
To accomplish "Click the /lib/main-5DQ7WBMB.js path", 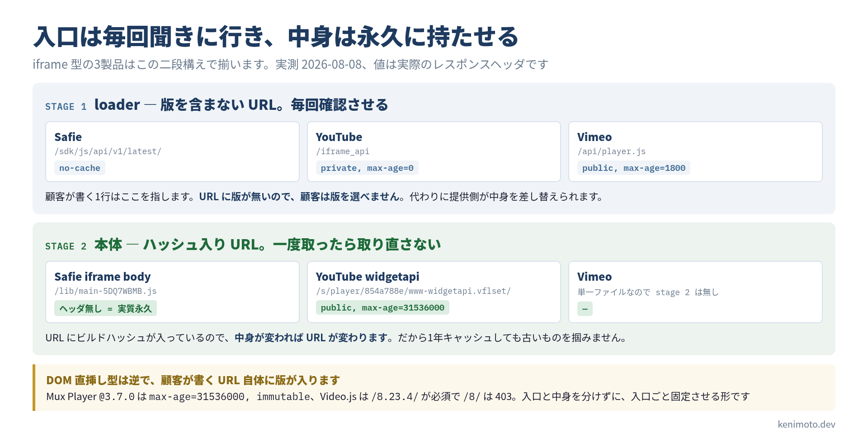I will pos(106,291).
